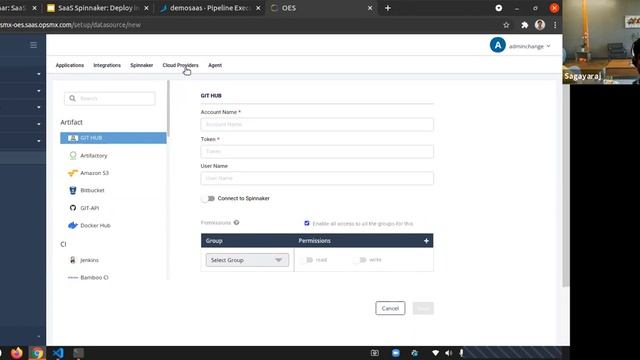Switch to demosaas Pipeline Exec browser tab
This screenshot has height=360, width=640.
[209, 8]
